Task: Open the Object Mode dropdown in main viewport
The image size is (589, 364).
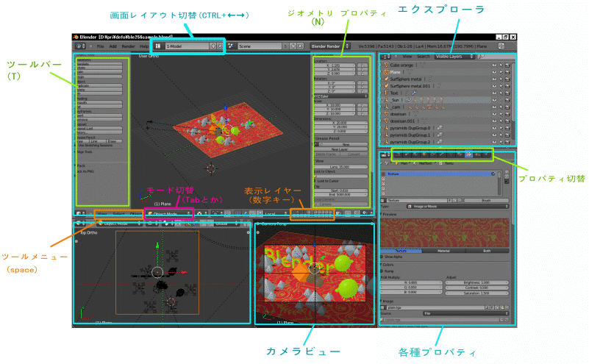Action: tap(168, 214)
